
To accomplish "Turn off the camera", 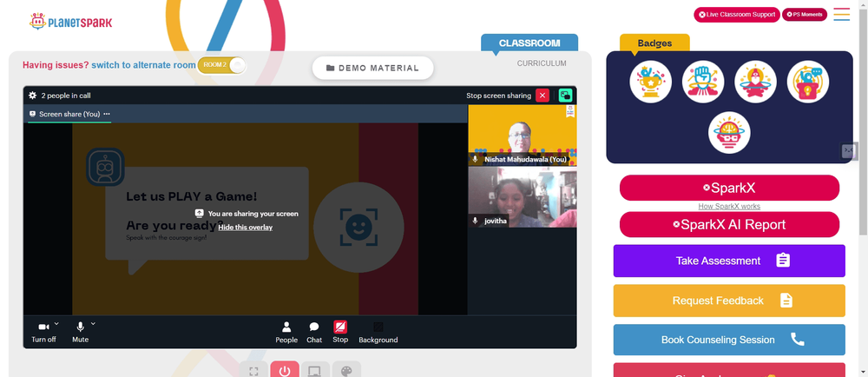I will (43, 332).
